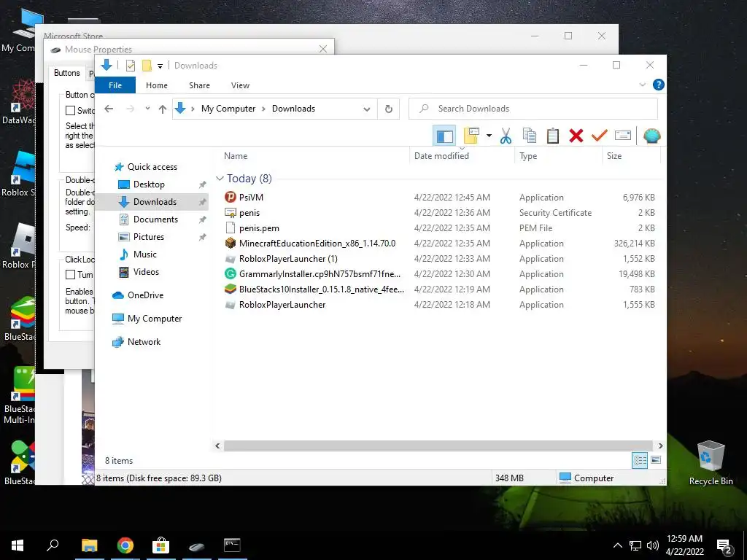Go up one folder with the up arrow
The height and width of the screenshot is (560, 747).
click(163, 109)
